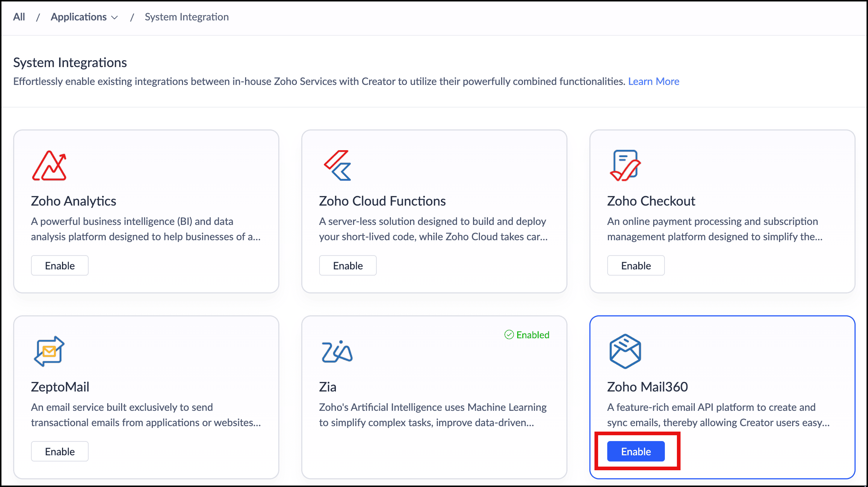Click the ZeptoMail envelope arrows icon
The height and width of the screenshot is (487, 868).
click(x=49, y=351)
